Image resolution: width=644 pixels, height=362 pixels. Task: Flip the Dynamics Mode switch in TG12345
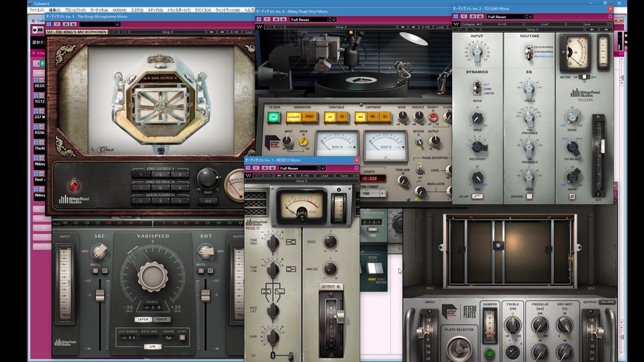(477, 88)
